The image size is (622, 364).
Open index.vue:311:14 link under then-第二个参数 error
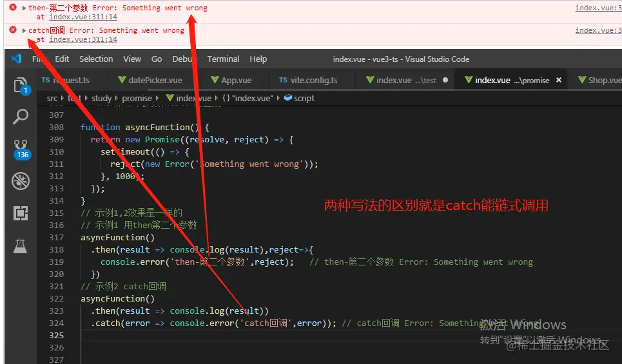[83, 17]
